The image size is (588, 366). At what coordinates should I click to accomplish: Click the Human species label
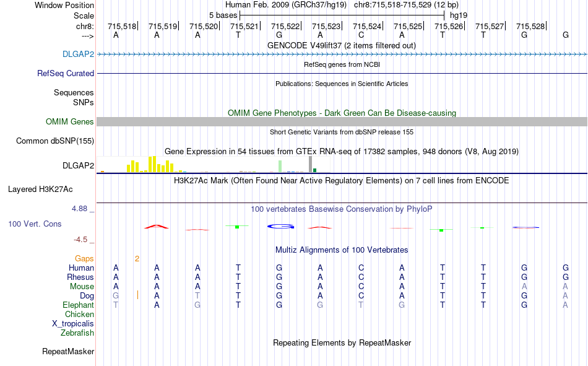point(81,268)
